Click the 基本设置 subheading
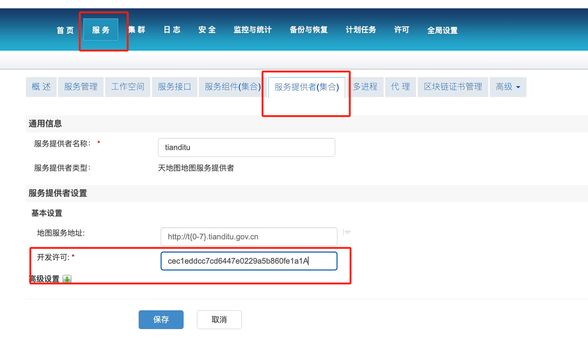This screenshot has height=364, width=588. 47,213
